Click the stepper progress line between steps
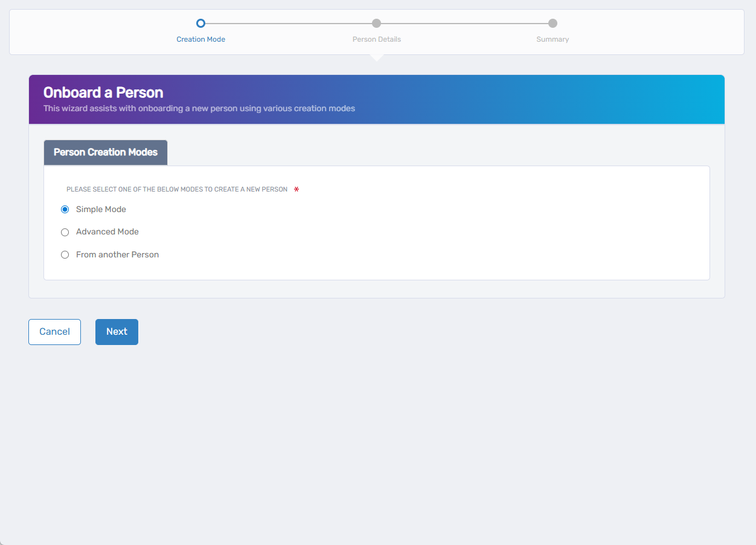756x545 pixels. point(289,23)
